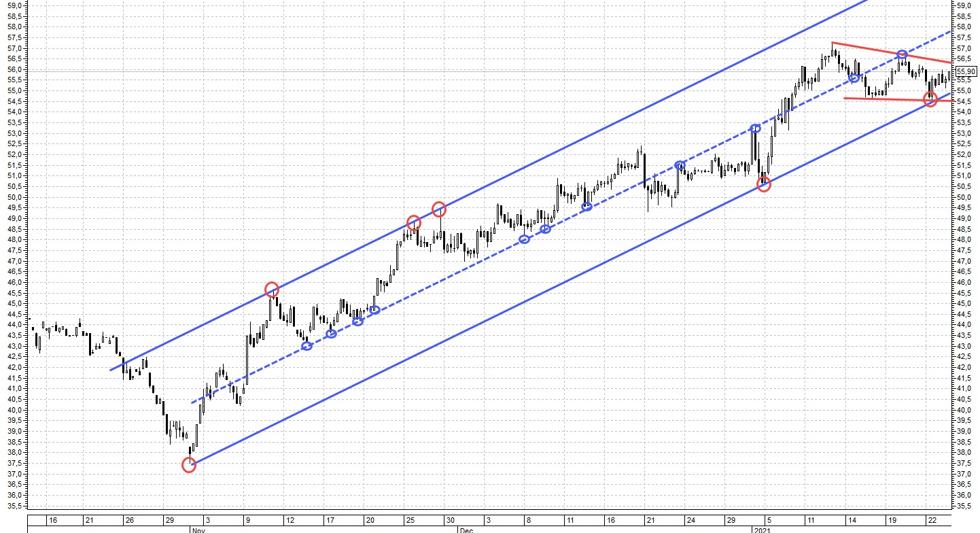980x533 pixels.
Task: Click 57,0 on the right price scale
Action: [x=965, y=48]
